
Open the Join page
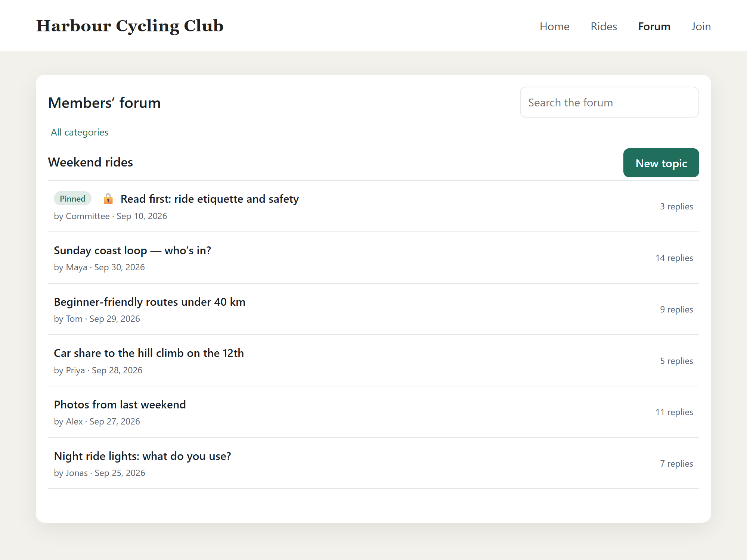tap(701, 27)
